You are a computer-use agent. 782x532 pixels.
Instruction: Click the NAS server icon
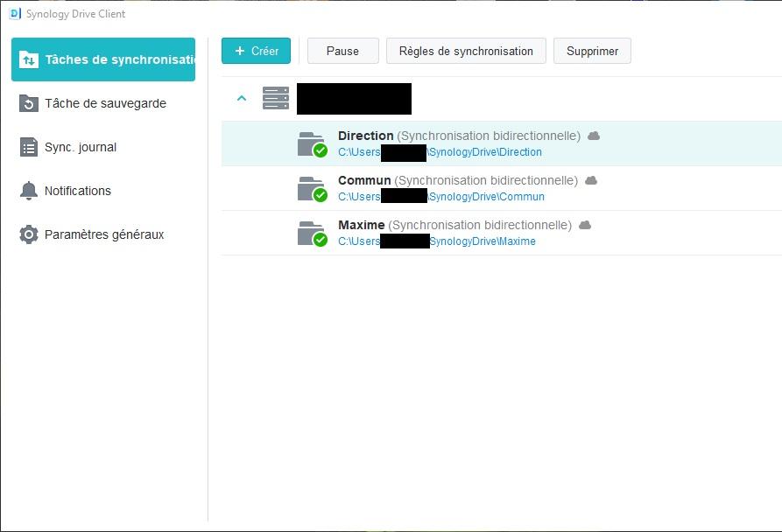coord(276,98)
